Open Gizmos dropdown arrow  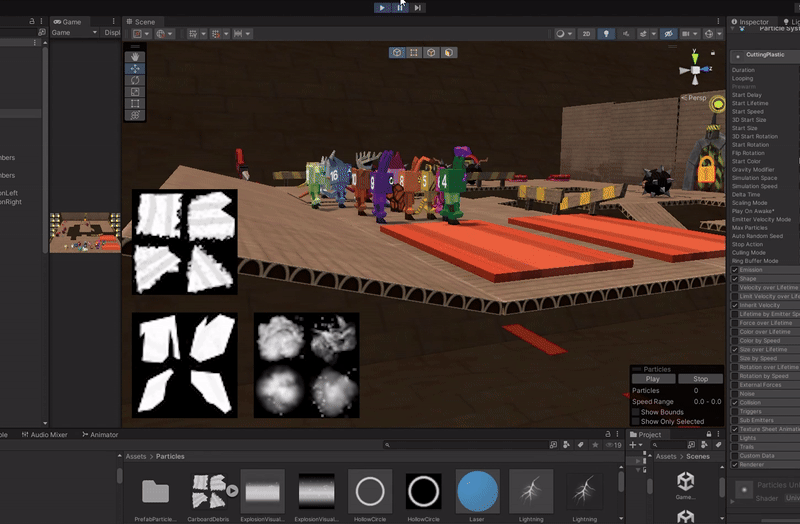tap(719, 34)
